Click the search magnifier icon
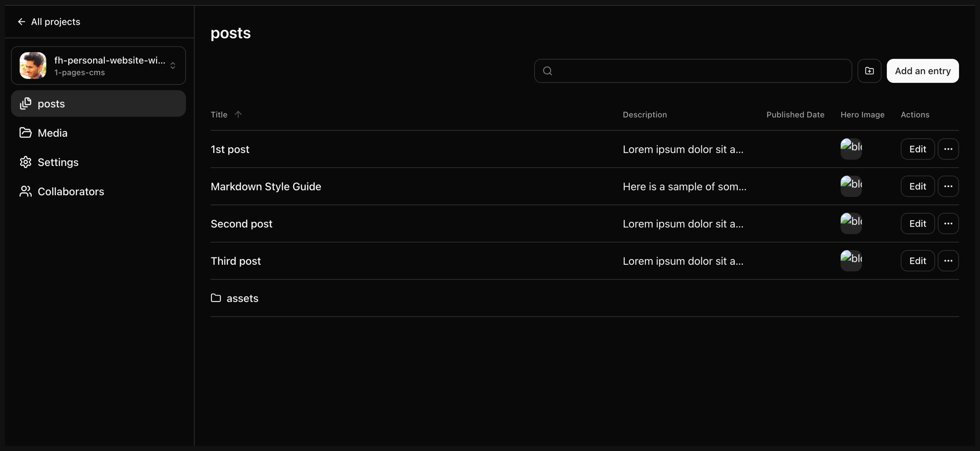980x451 pixels. pyautogui.click(x=547, y=71)
